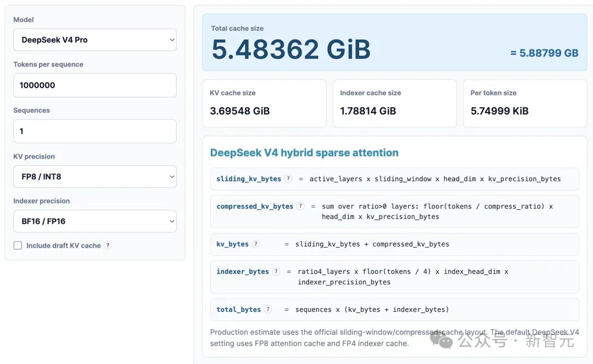Open the Model dropdown showing DeepSeek V4 Pro
The image size is (593, 364).
(95, 40)
